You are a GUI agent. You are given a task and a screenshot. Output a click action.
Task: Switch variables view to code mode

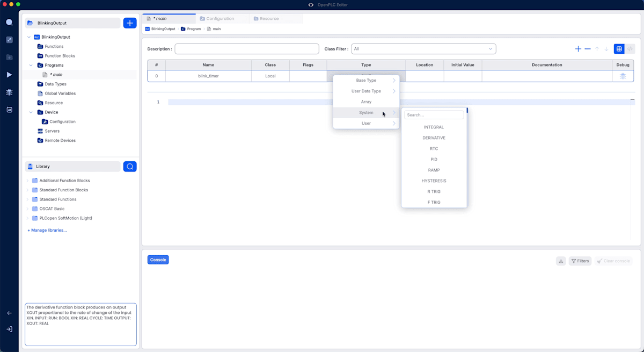[630, 49]
